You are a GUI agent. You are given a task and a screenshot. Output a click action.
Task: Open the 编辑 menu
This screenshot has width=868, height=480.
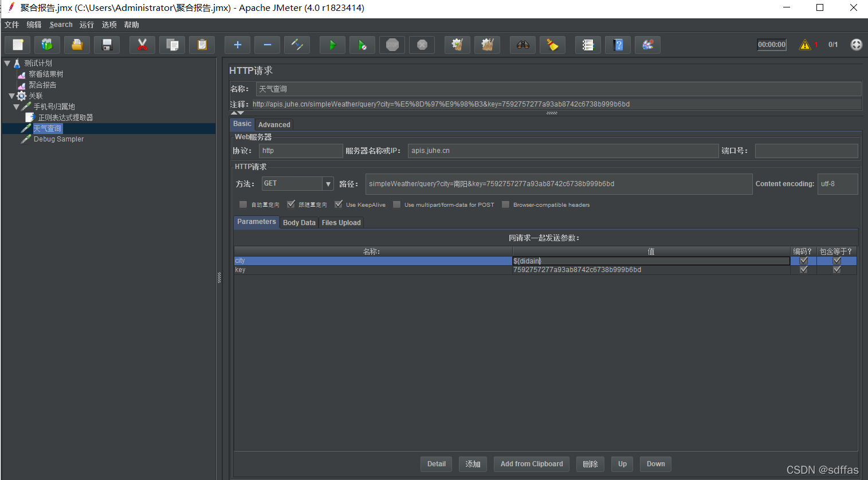(x=34, y=25)
